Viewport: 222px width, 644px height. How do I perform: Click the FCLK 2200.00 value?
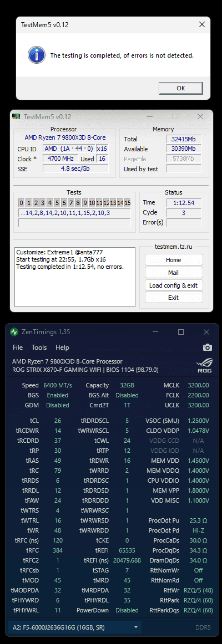point(198,395)
